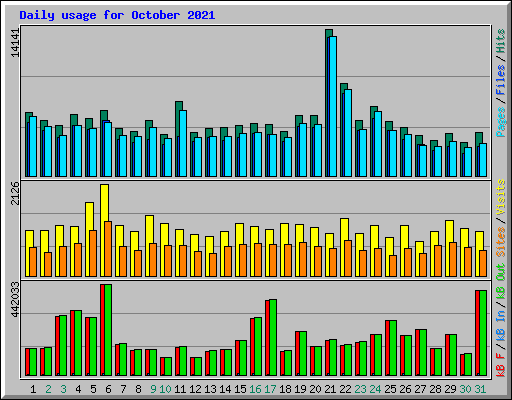Click day 17 on the x-axis
The height and width of the screenshot is (400, 512).
click(x=270, y=389)
